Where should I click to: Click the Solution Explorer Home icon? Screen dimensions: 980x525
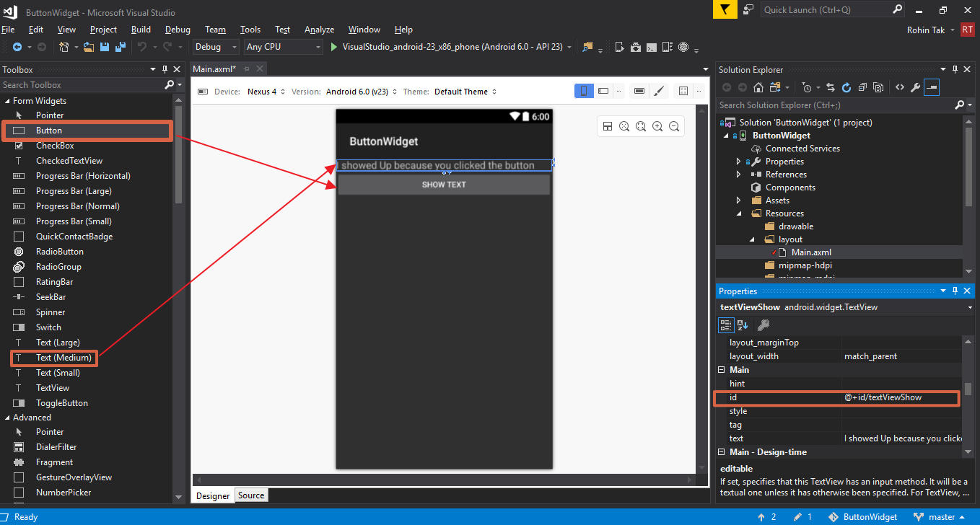[x=758, y=87]
